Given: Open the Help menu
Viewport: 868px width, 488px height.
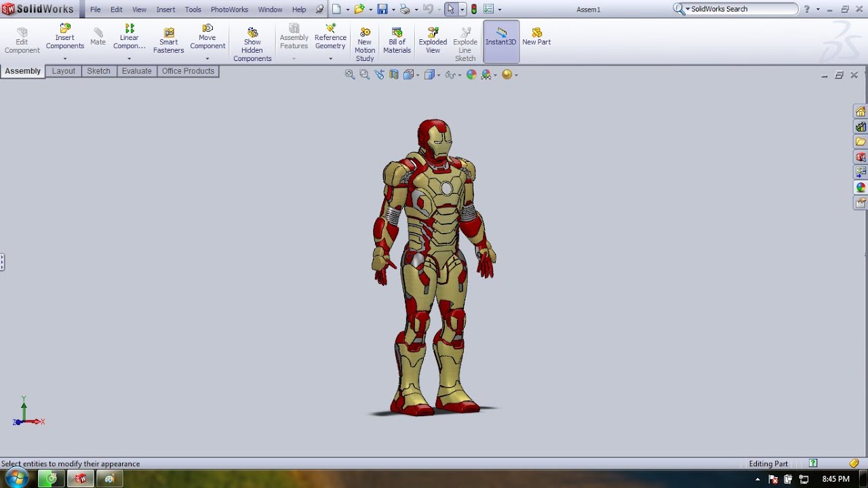Looking at the screenshot, I should click(x=299, y=9).
